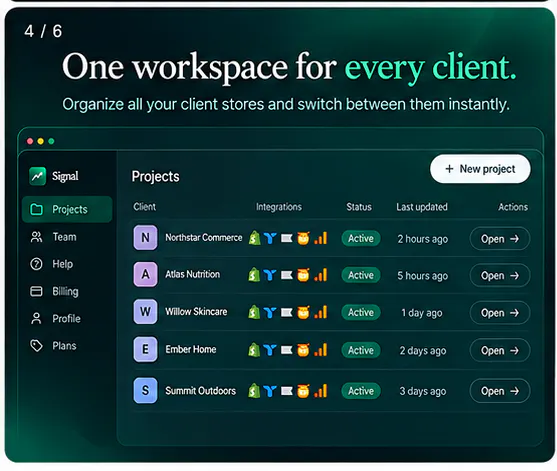Click the Shopify icon in Northstar Commerce row

click(x=254, y=238)
